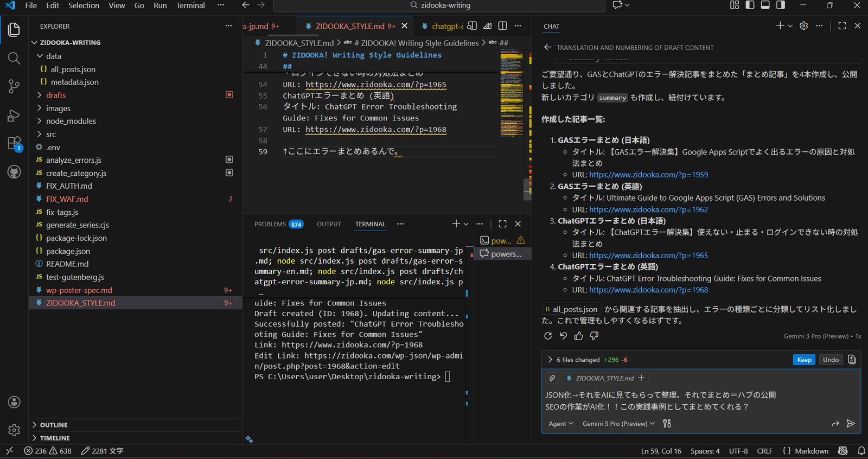Open Run and Debug view
Viewport: 868px width, 459px height.
14,116
